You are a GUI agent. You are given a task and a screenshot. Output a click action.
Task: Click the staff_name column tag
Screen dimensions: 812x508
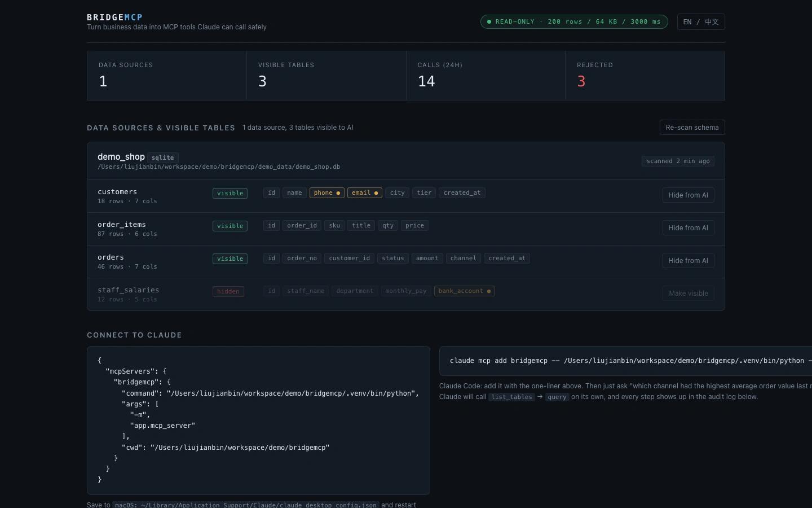point(306,291)
